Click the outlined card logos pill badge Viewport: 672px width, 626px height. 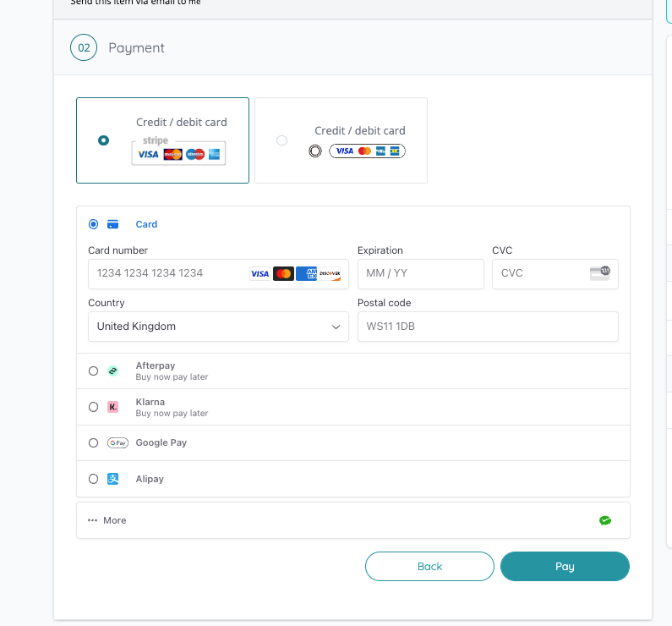click(367, 151)
